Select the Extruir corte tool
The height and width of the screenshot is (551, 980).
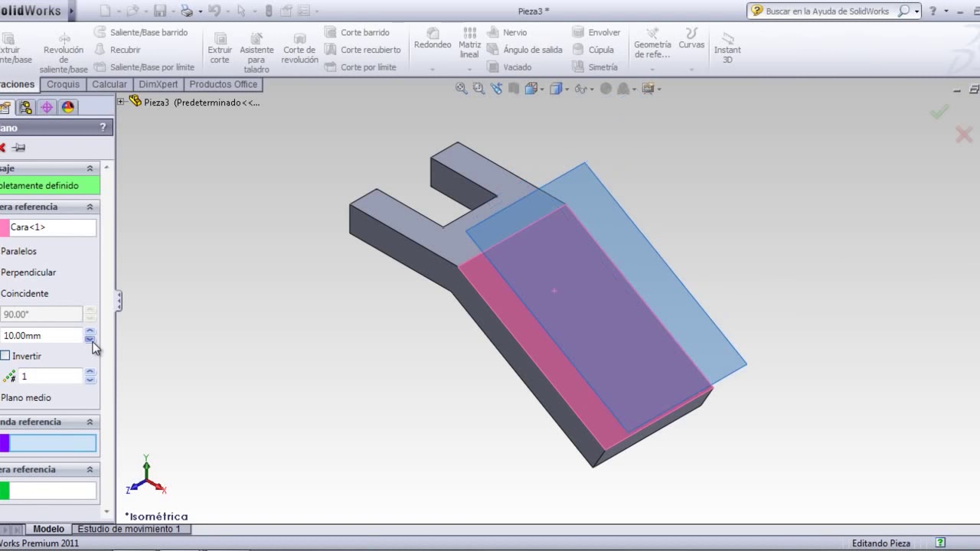[x=220, y=48]
